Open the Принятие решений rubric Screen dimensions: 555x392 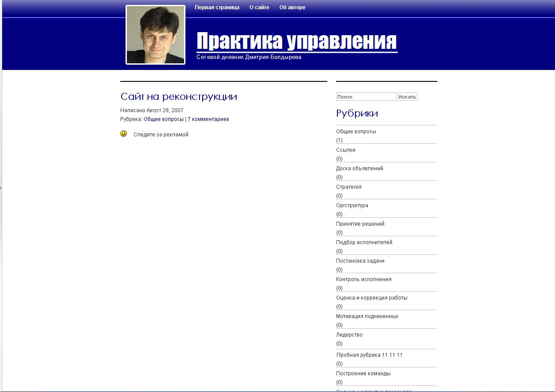(360, 223)
